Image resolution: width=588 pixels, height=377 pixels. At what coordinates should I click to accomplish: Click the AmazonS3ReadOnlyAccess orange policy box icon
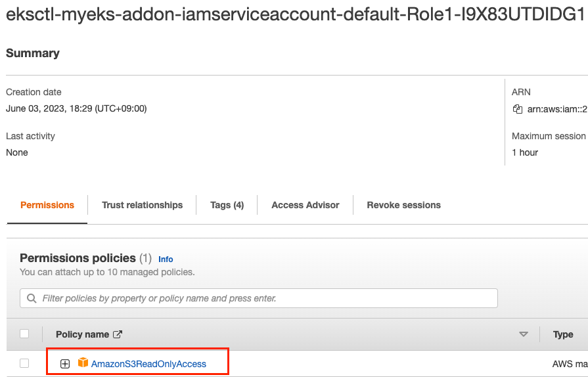83,363
